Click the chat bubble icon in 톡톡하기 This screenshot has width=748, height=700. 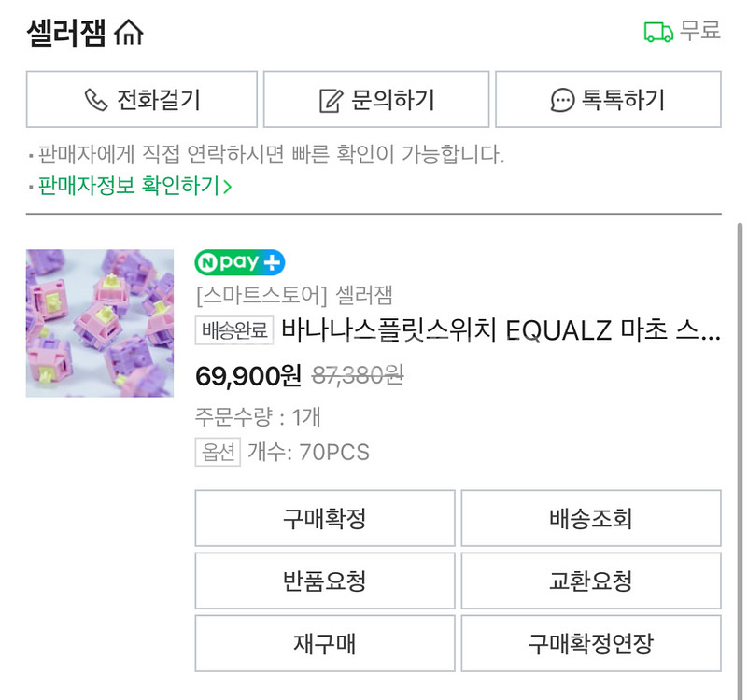[x=562, y=100]
